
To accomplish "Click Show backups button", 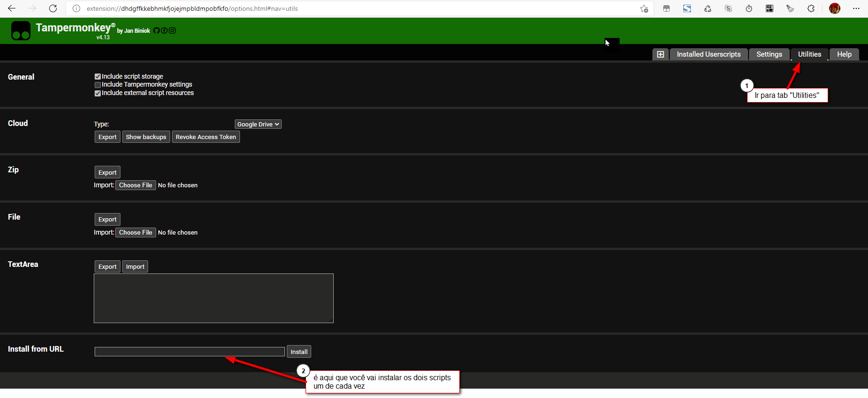I will click(x=146, y=137).
